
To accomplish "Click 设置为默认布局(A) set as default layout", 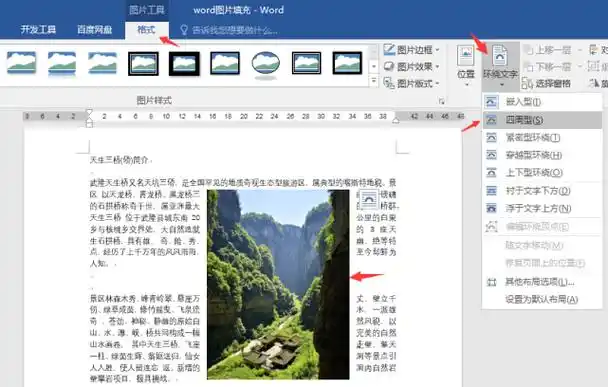I will coord(542,300).
